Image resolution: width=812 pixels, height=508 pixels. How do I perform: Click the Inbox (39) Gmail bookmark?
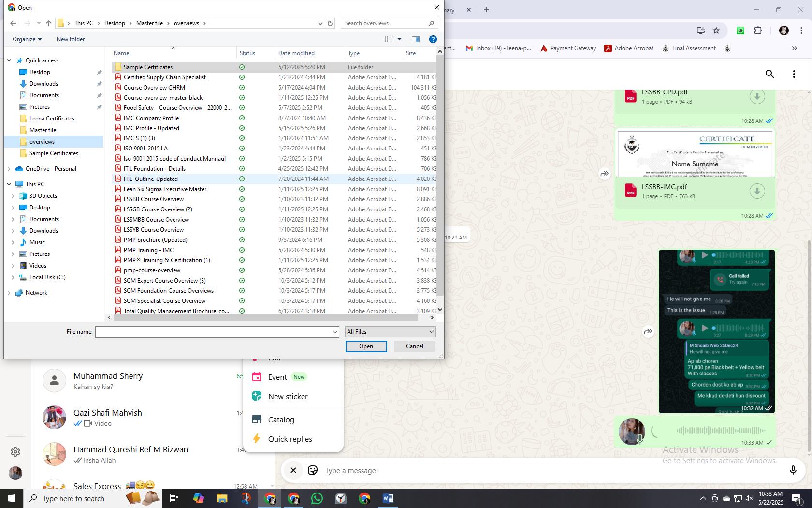click(498, 48)
